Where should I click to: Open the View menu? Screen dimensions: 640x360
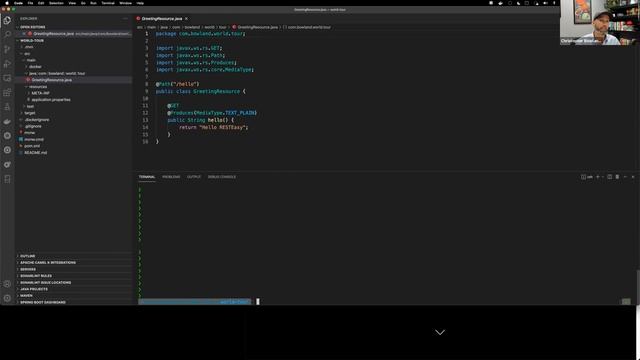(x=72, y=3)
